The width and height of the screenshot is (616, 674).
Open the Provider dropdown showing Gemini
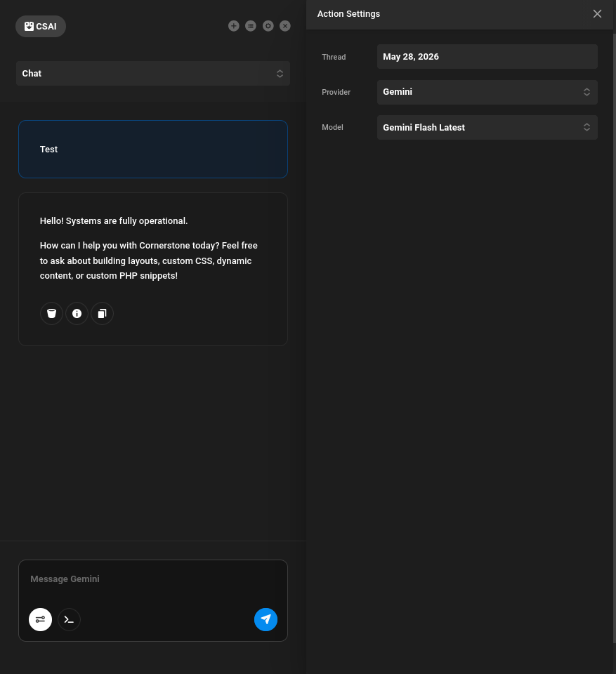[487, 92]
